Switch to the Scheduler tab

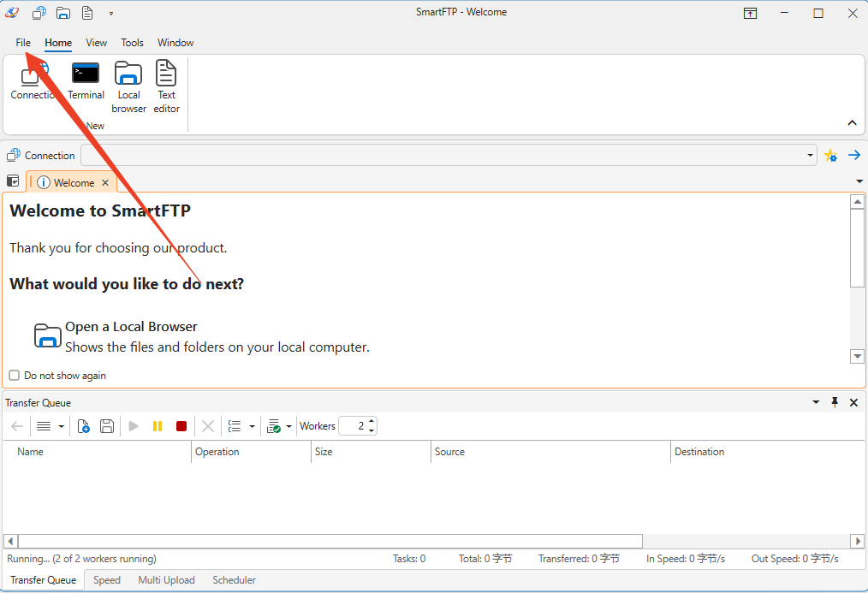point(235,579)
